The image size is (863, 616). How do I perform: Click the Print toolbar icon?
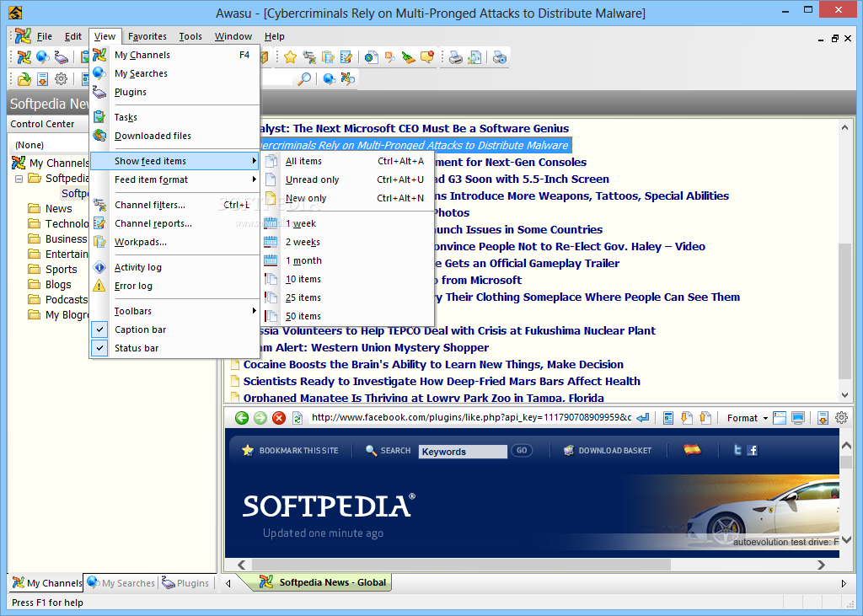tap(456, 56)
